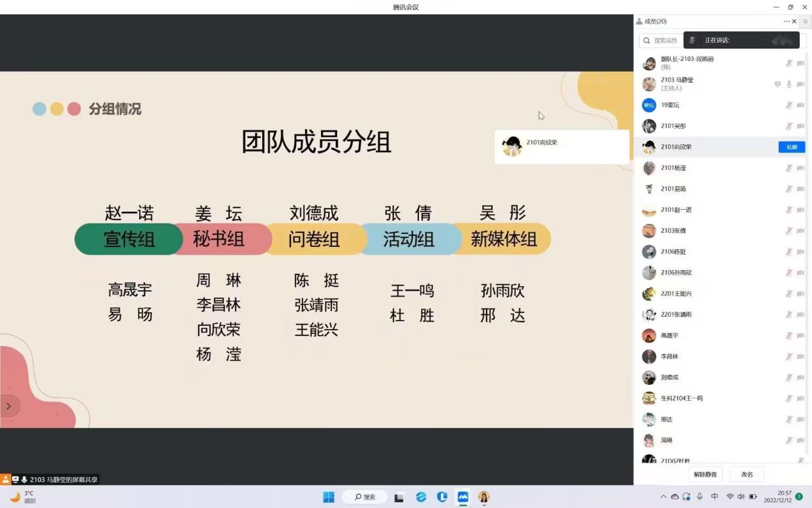The height and width of the screenshot is (508, 812).
Task: Click avatar of 2106陈挺 in member list
Action: point(649,251)
